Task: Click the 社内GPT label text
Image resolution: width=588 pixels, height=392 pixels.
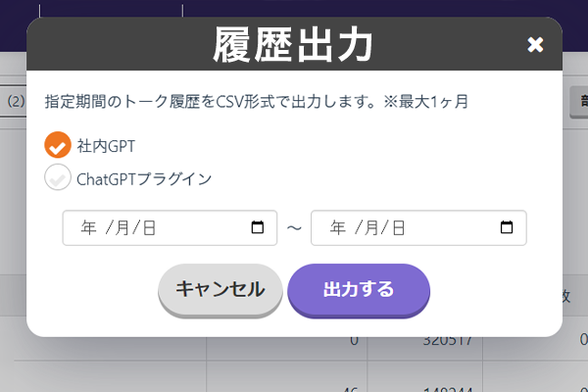Action: [106, 146]
